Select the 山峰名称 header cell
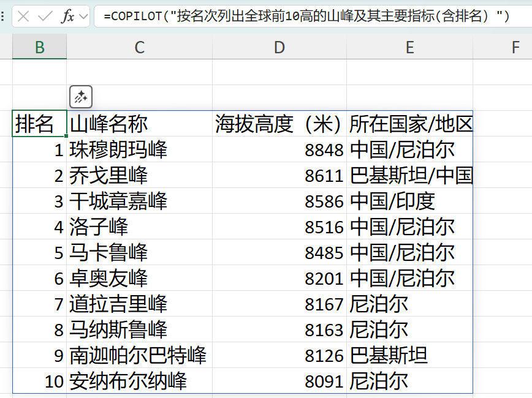The width and height of the screenshot is (532, 398). point(139,124)
